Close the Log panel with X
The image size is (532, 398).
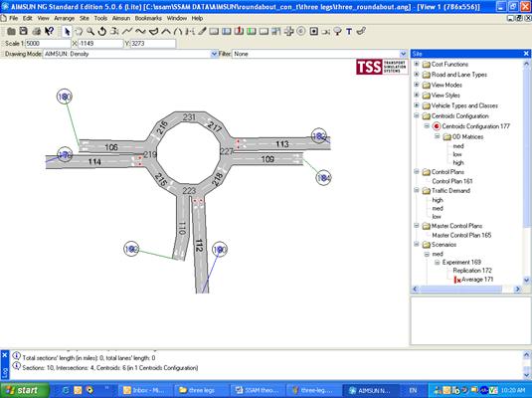[x=4, y=355]
